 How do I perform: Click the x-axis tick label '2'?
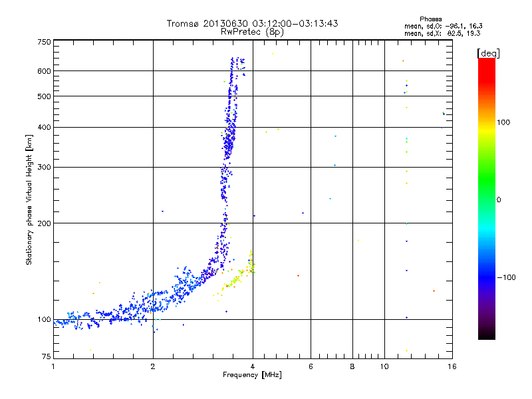coord(153,366)
